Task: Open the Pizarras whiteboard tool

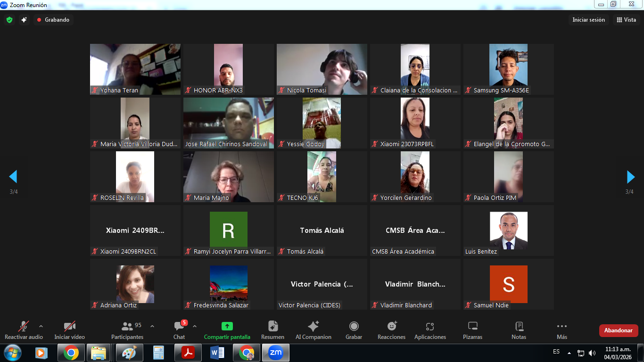Action: (x=472, y=330)
